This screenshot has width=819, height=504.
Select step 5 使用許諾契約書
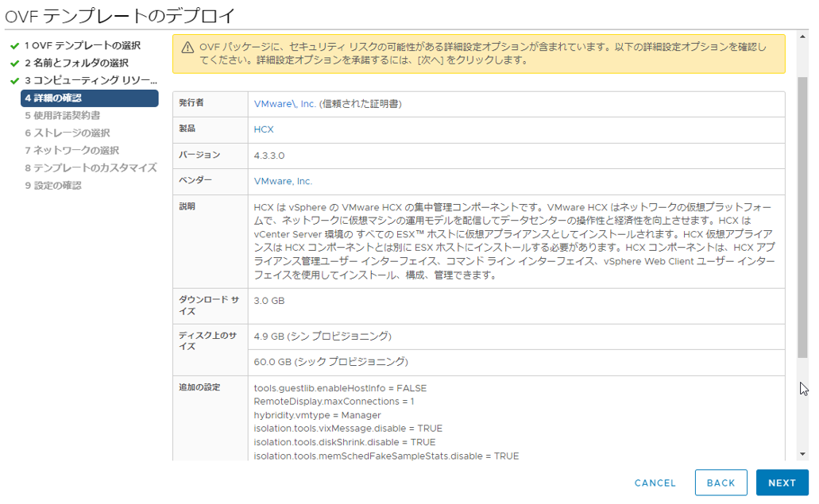62,116
